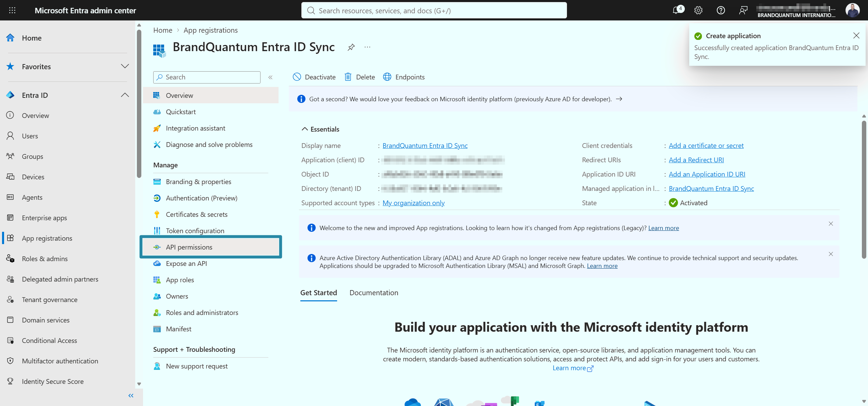Open the ellipsis more options menu
Viewport: 868px width, 406px height.
coord(367,47)
